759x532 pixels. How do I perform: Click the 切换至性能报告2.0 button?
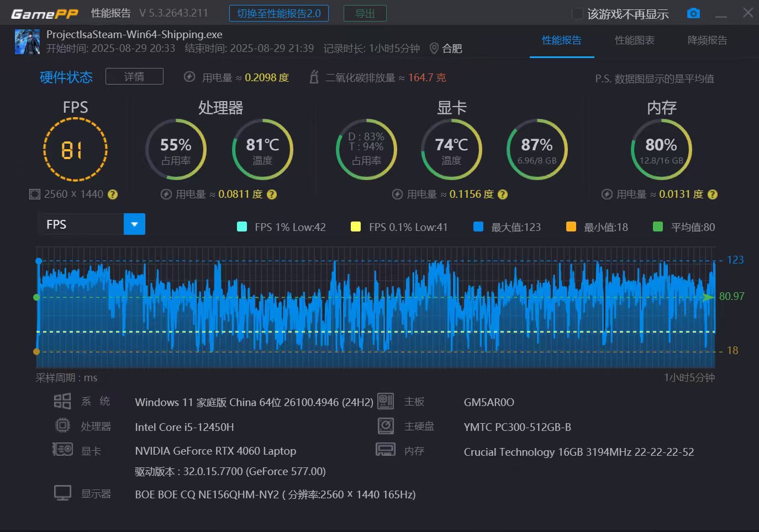point(278,13)
